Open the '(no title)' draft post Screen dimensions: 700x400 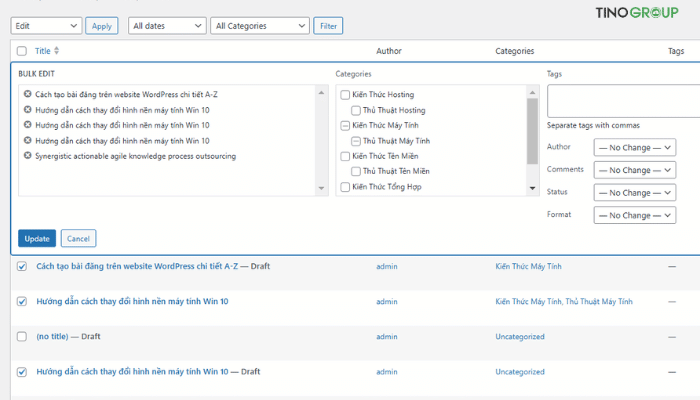point(52,336)
